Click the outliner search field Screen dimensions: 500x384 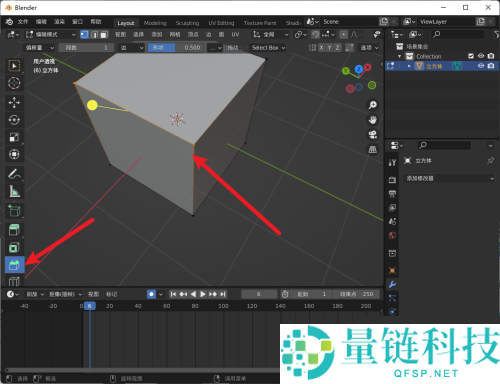[458, 34]
